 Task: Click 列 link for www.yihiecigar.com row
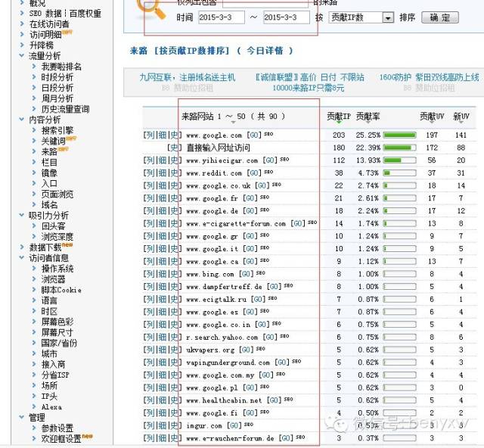point(150,160)
